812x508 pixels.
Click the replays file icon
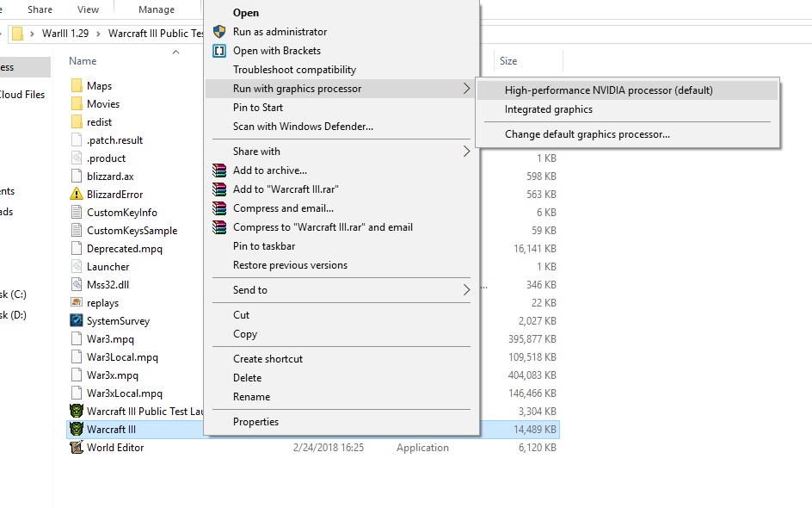[77, 302]
